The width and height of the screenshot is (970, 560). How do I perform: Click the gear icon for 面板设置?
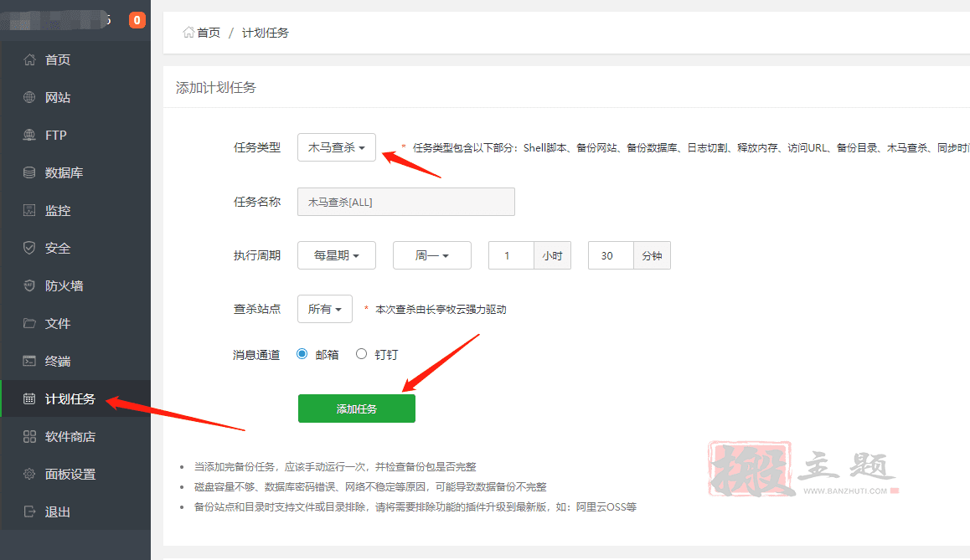29,474
